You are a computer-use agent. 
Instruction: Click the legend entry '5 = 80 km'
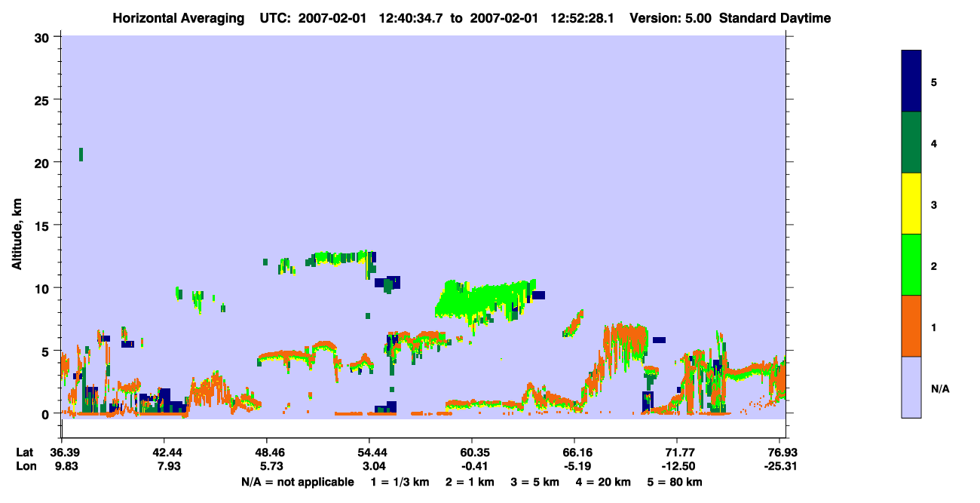click(x=675, y=482)
